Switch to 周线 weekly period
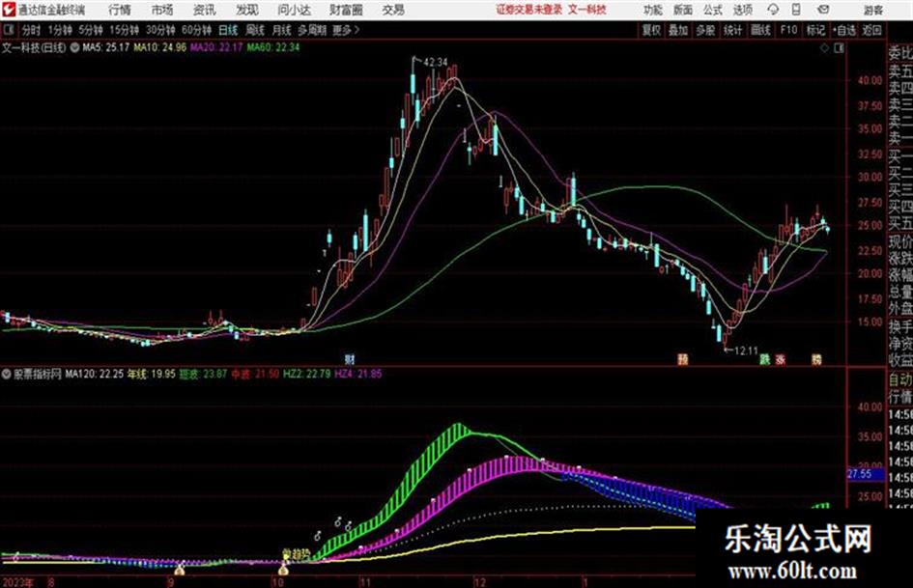 [255, 30]
